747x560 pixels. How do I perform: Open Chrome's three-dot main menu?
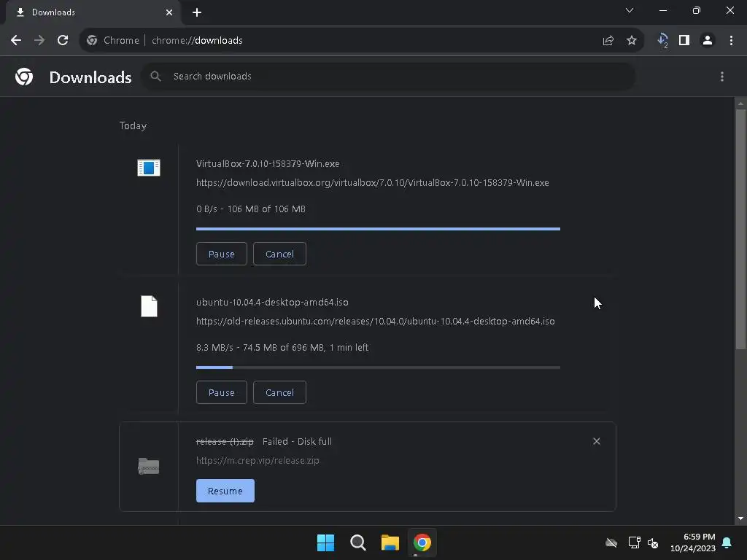(x=731, y=41)
